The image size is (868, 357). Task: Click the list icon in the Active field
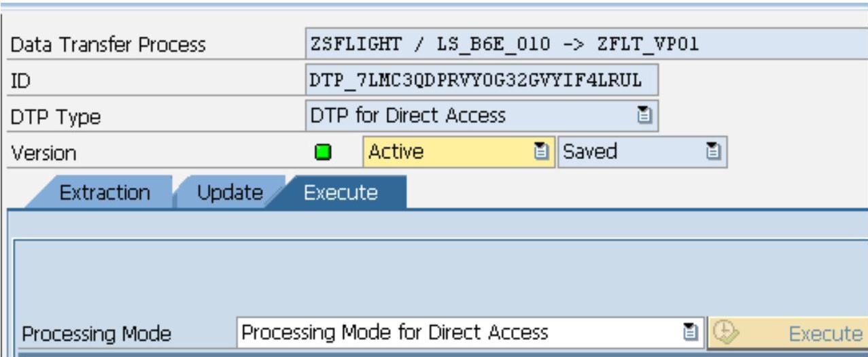click(x=540, y=151)
